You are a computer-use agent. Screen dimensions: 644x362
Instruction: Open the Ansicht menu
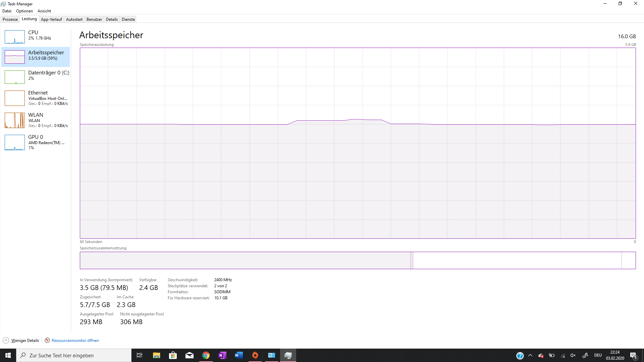tap(44, 11)
